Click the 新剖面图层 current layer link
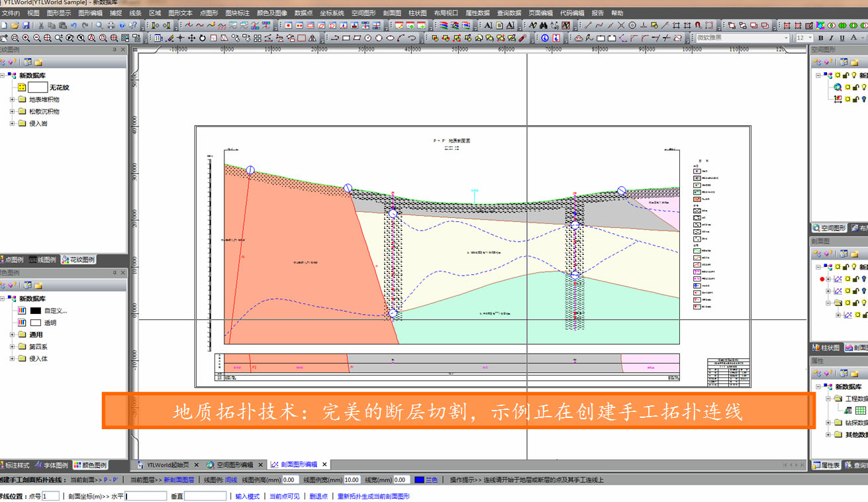 (179, 479)
